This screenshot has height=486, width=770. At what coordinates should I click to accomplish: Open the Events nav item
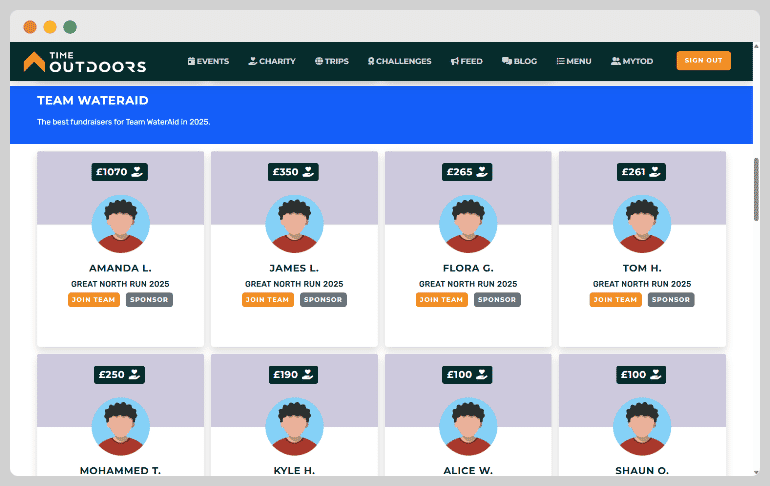click(208, 61)
